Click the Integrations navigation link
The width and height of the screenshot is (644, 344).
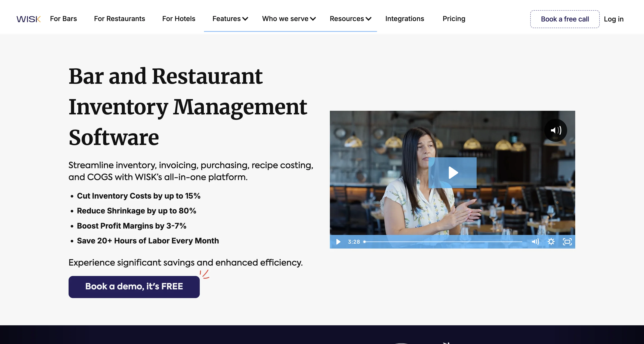pos(405,19)
